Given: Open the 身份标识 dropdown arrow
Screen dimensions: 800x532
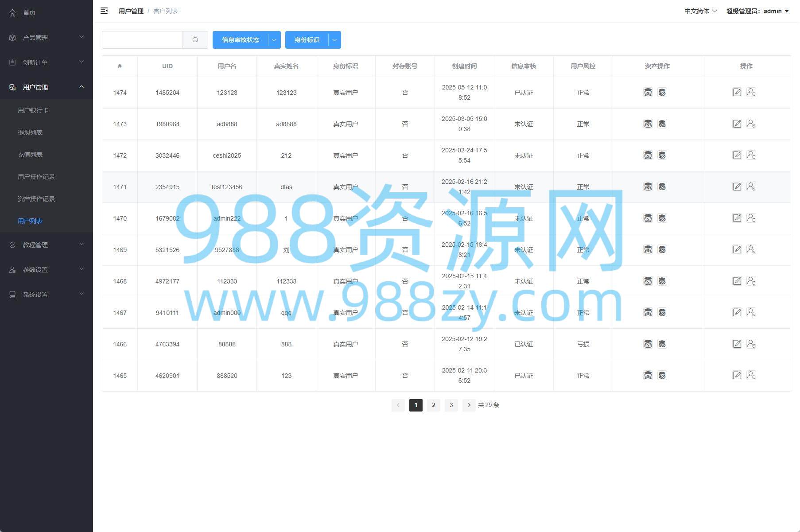Looking at the screenshot, I should pos(334,40).
